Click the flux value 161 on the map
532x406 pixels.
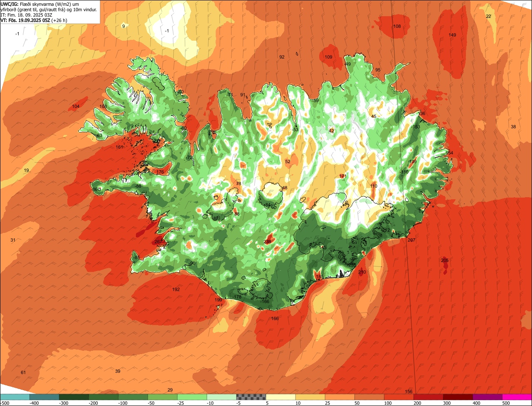pyautogui.click(x=120, y=147)
